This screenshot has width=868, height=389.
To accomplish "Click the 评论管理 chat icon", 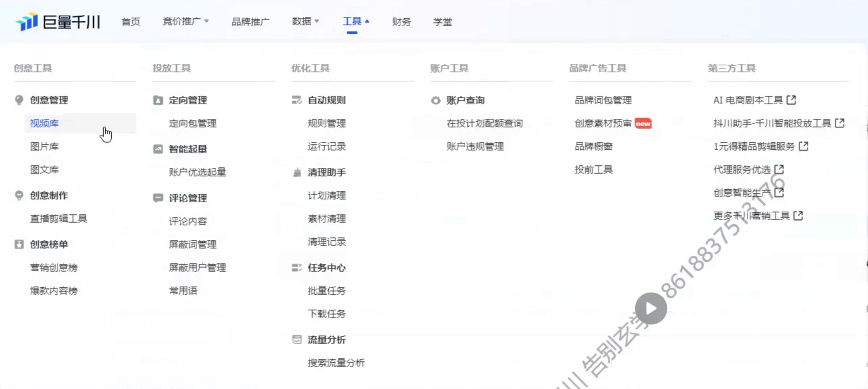I will point(158,198).
